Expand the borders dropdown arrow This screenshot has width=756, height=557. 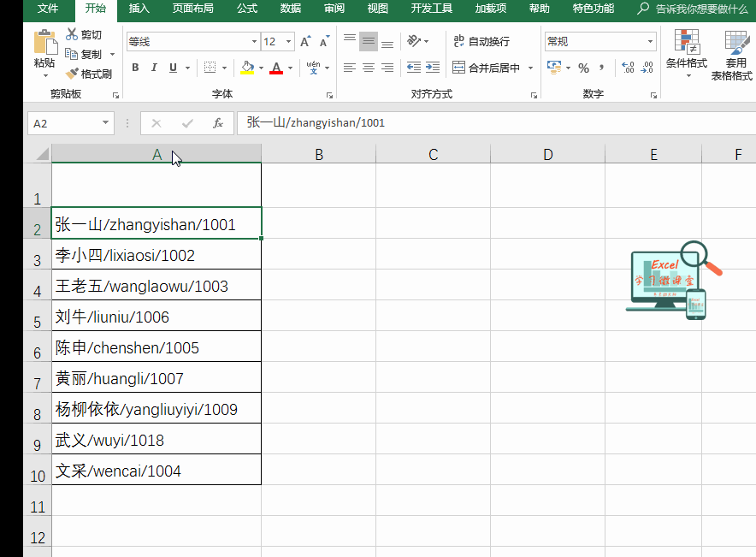point(224,68)
